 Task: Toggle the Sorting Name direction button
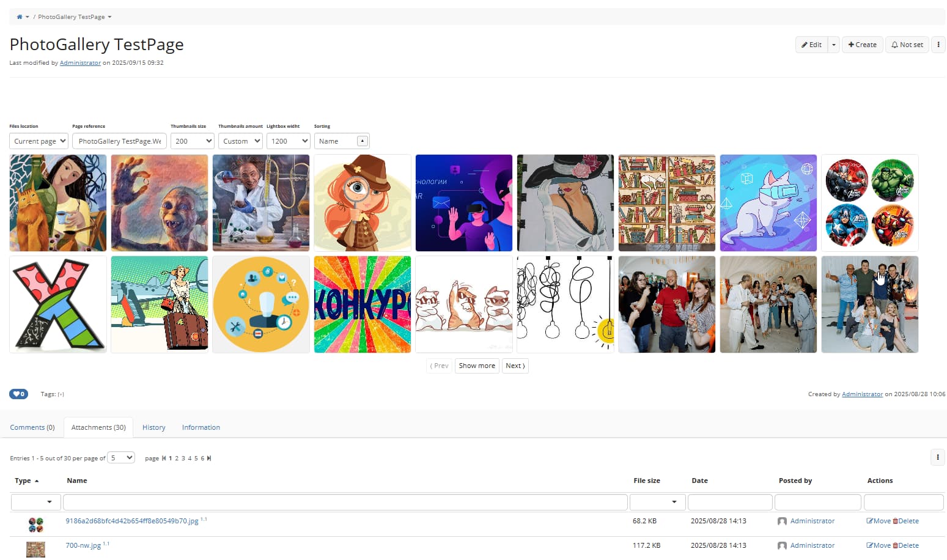tap(362, 141)
